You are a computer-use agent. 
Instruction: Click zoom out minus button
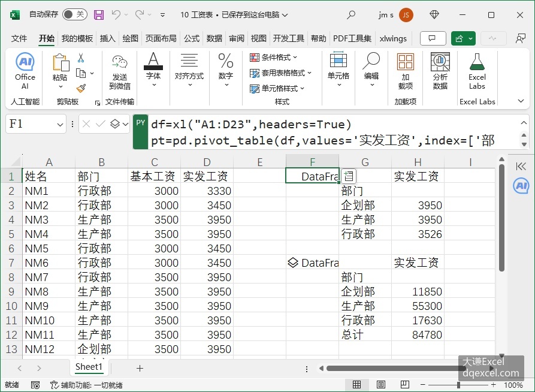pyautogui.click(x=423, y=385)
